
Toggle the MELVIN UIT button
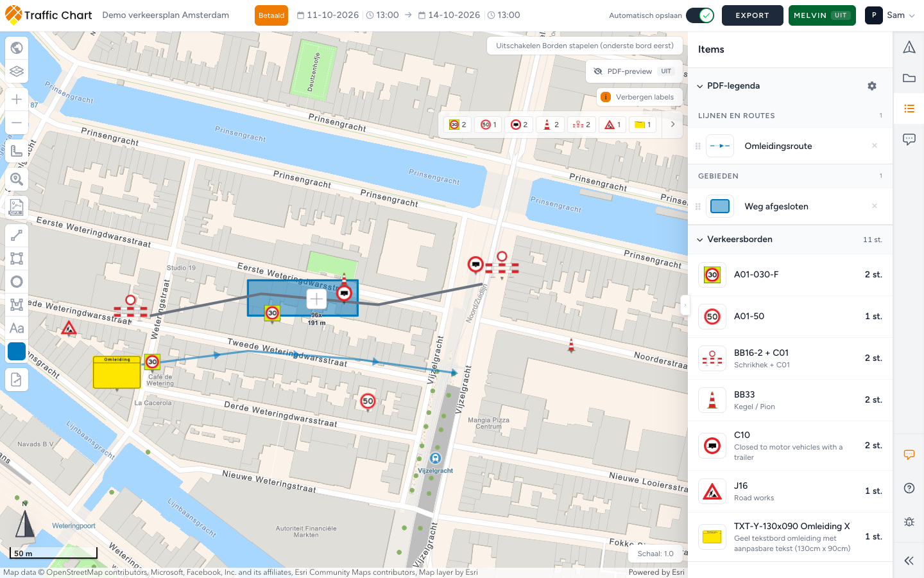click(x=822, y=15)
